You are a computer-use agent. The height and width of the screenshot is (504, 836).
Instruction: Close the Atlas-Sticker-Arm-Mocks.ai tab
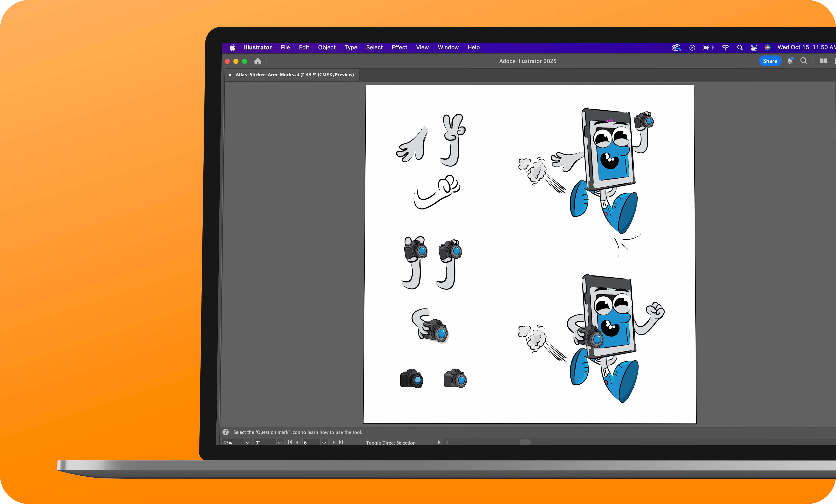pyautogui.click(x=230, y=75)
